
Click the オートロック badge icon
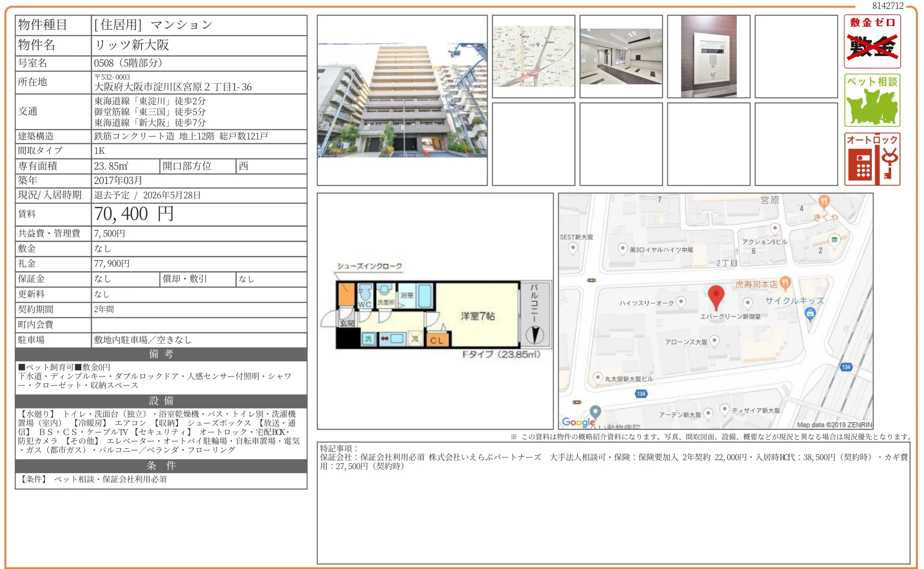872,159
